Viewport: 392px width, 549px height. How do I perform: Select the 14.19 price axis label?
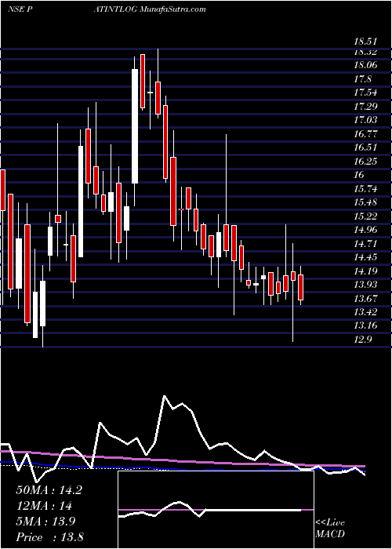click(365, 271)
